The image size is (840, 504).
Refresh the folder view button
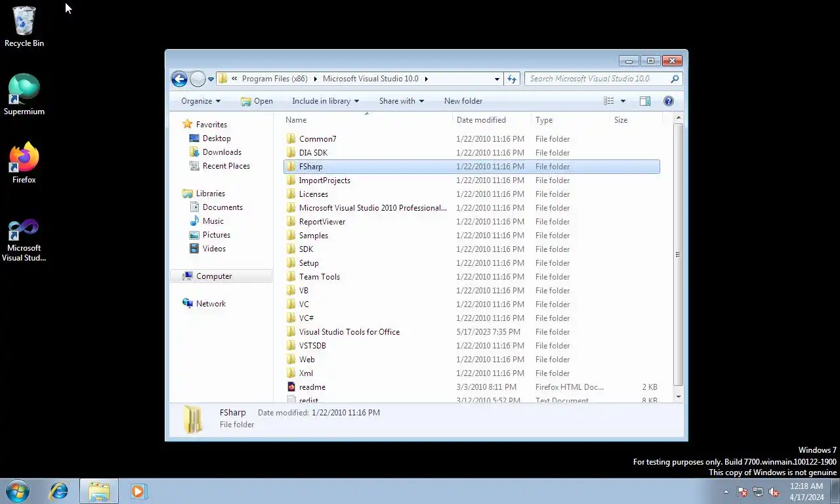(513, 79)
